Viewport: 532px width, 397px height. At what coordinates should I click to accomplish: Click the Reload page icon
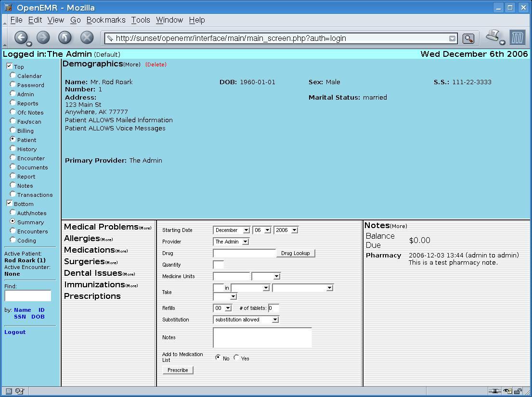65,37
